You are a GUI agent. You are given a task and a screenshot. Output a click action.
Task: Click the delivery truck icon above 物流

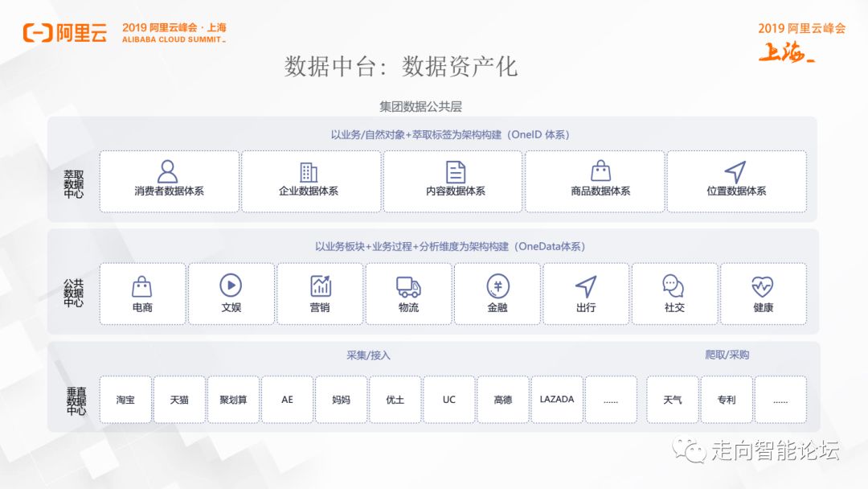coord(408,287)
